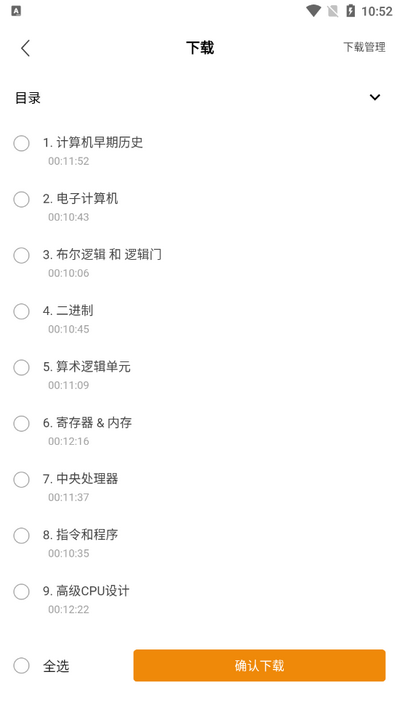Select lesson 9 高级CPU设计 radio button

[21, 591]
